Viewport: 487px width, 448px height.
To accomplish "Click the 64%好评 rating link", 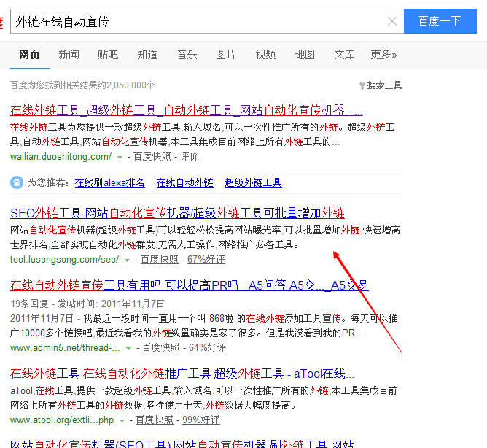I will (208, 347).
